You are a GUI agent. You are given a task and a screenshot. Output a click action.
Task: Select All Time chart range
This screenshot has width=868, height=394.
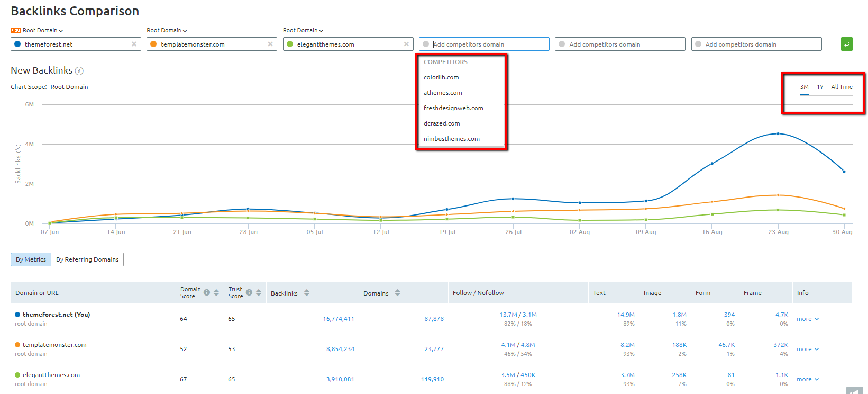(x=842, y=87)
